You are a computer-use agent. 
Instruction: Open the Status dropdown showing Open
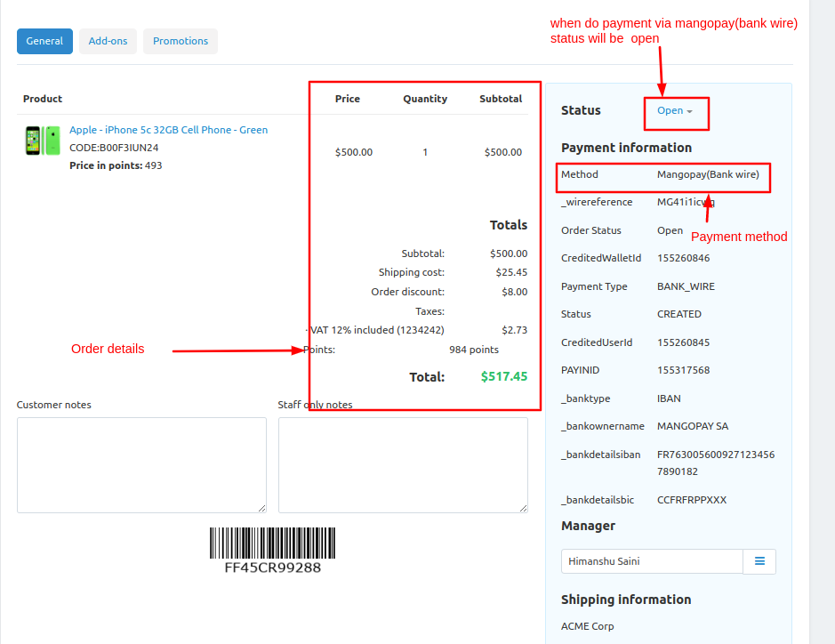click(675, 111)
